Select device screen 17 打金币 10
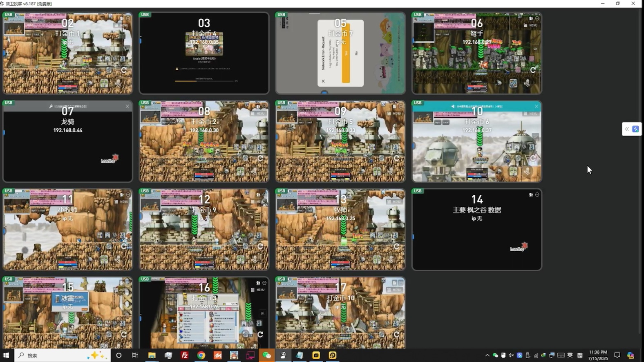Viewport: 644px width, 362px height. 340,313
